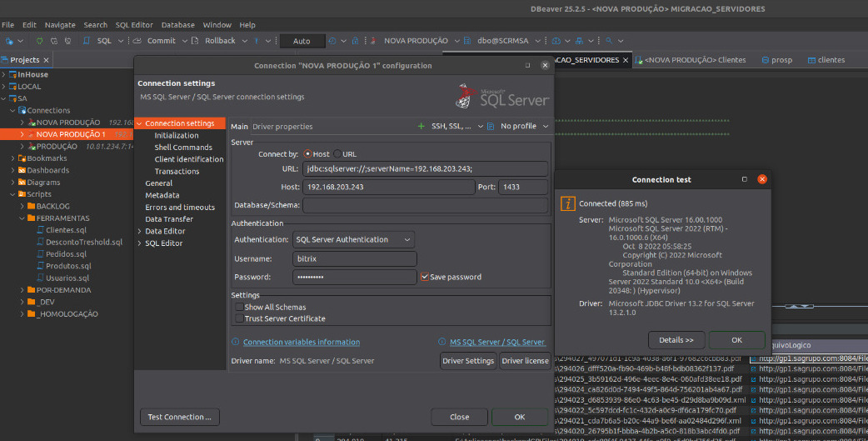This screenshot has width=868, height=441.
Task: Open the Clientes.sql script file
Action: (66, 230)
